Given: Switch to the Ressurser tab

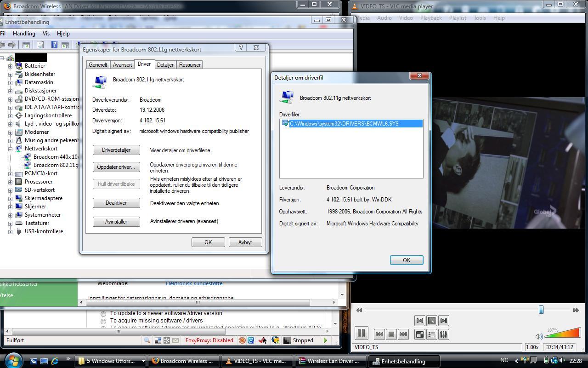Looking at the screenshot, I should tap(190, 65).
